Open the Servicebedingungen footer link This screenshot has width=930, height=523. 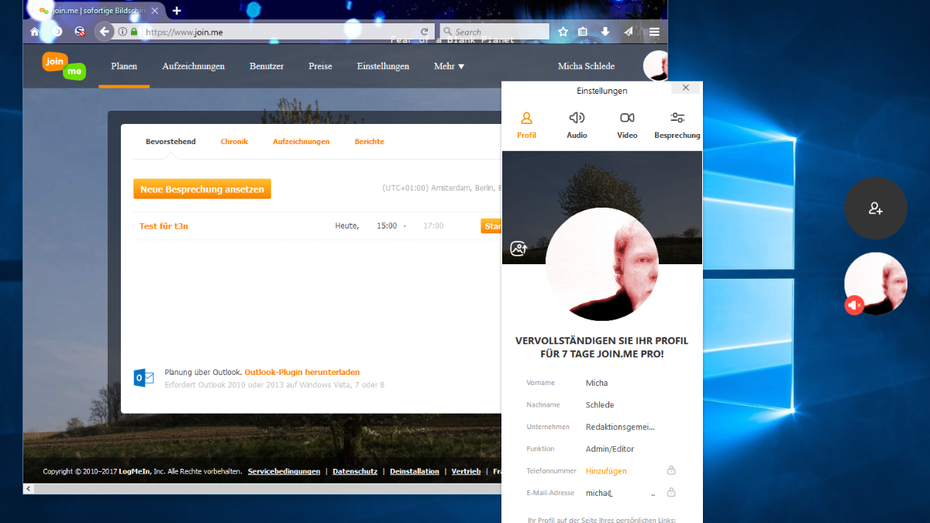(284, 471)
